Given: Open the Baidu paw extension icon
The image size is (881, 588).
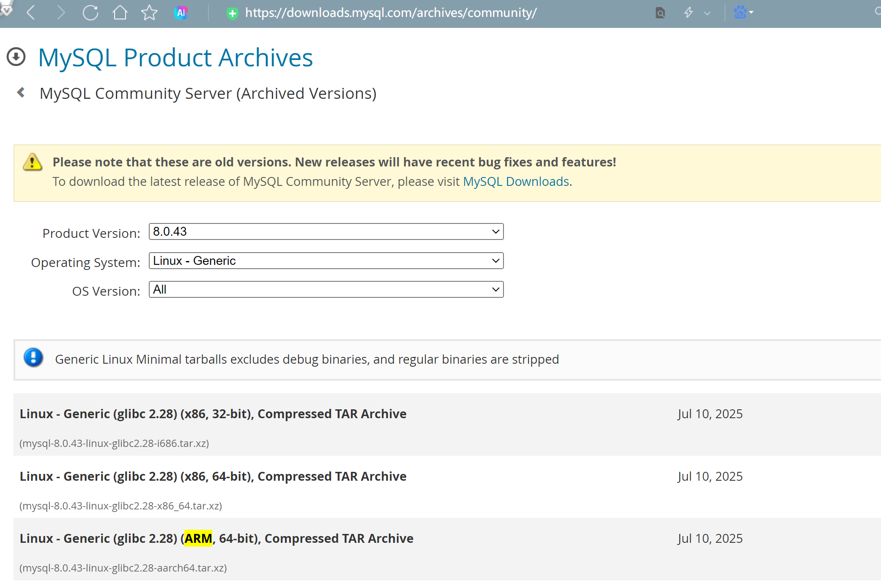Looking at the screenshot, I should [x=740, y=12].
